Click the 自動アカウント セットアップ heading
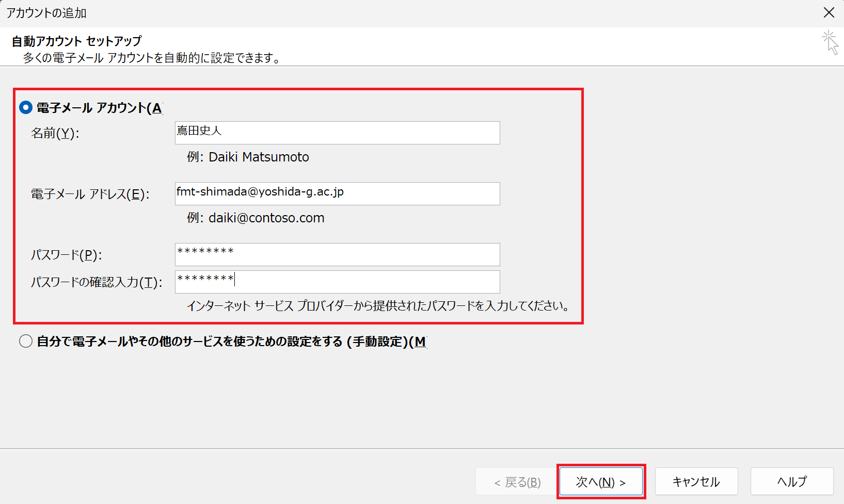 tap(76, 41)
